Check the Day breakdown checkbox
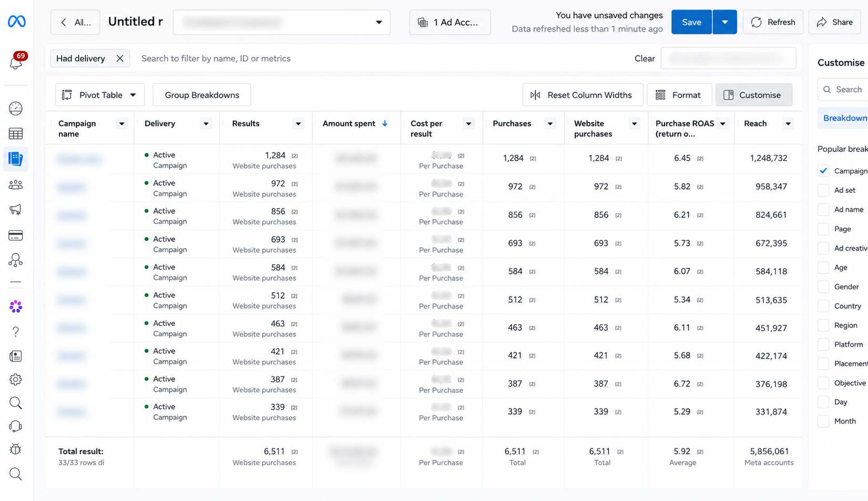The width and height of the screenshot is (868, 501). pos(823,402)
